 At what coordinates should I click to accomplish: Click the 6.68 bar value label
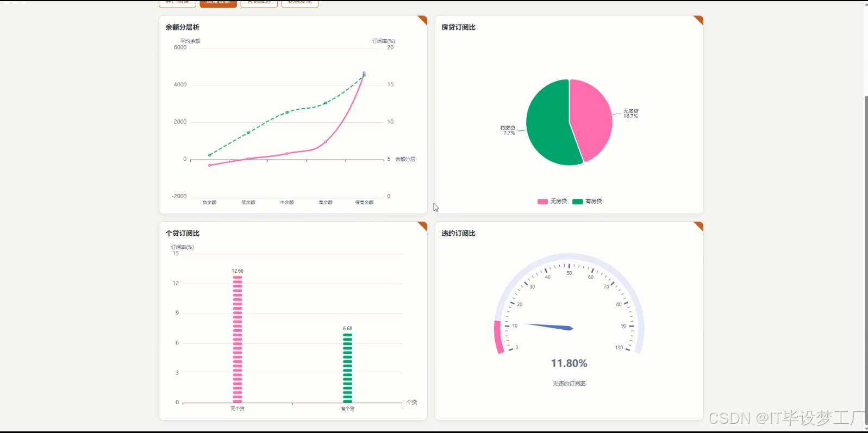click(348, 328)
